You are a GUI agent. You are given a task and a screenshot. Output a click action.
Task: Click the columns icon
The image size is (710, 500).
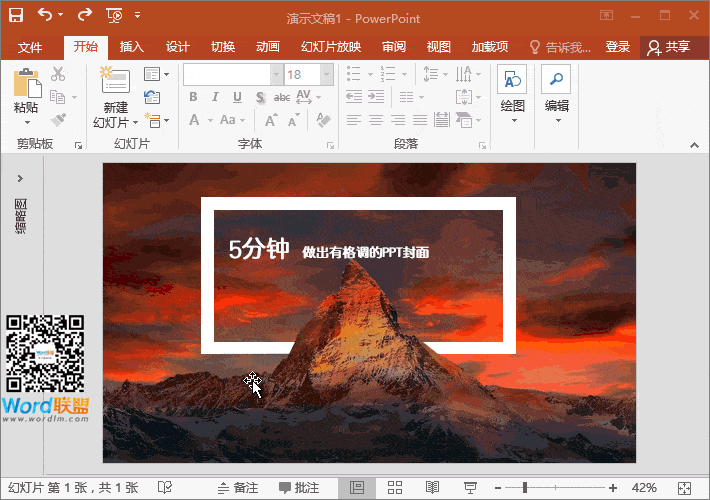[407, 97]
